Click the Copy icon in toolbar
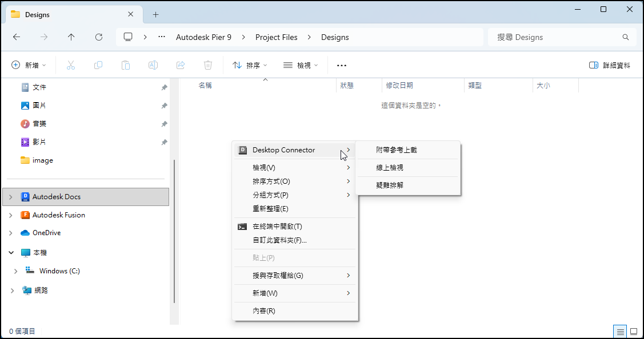Image resolution: width=644 pixels, height=339 pixels. [x=98, y=65]
